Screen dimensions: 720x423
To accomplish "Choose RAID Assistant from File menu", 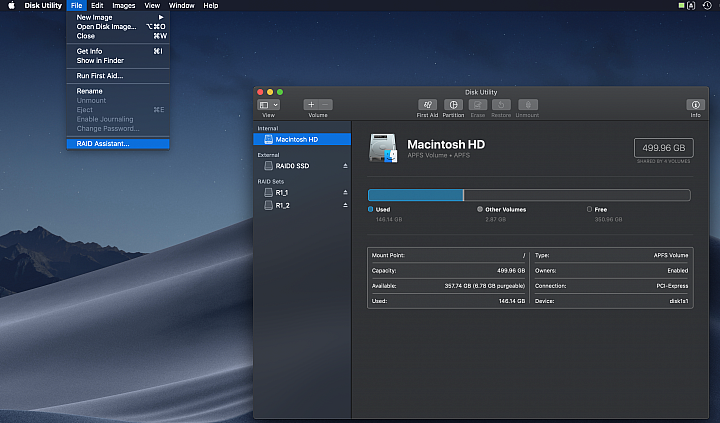I will pos(118,144).
